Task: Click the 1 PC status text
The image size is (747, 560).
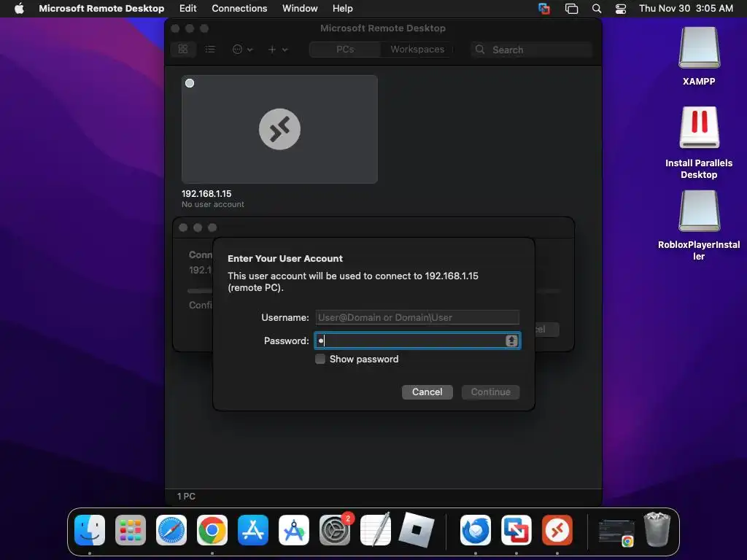Action: point(186,496)
